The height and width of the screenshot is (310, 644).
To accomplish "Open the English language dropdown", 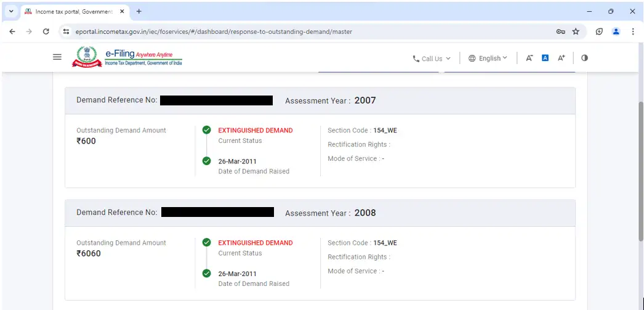I will [488, 59].
